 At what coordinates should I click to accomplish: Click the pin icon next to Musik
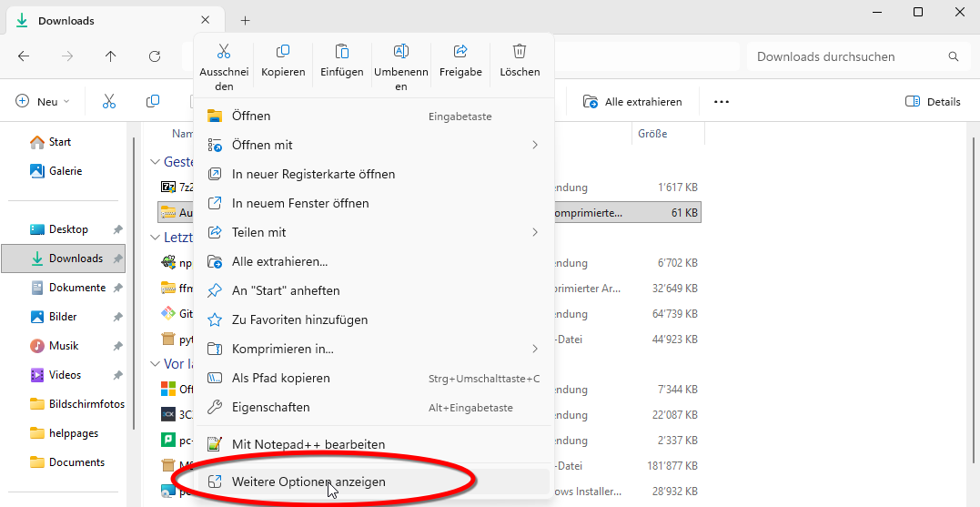[x=117, y=346]
